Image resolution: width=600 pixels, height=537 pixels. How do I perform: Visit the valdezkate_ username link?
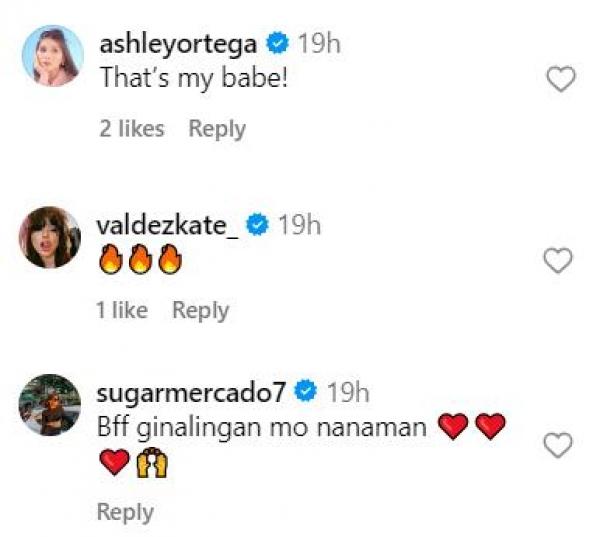168,225
